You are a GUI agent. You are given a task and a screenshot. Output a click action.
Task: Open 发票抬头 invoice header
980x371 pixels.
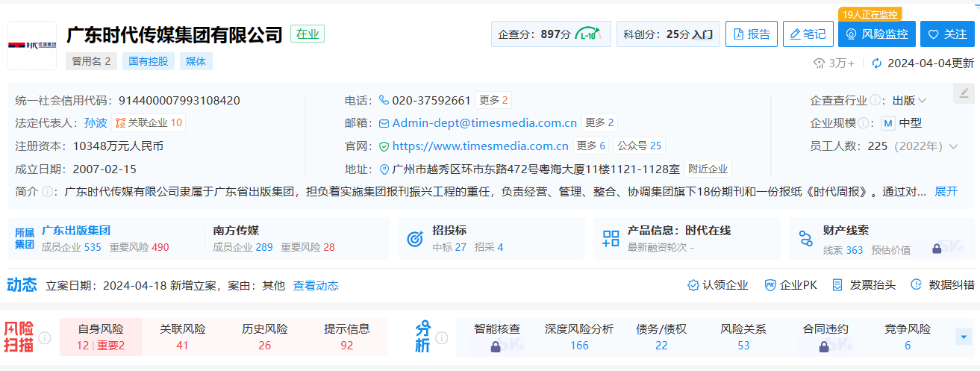pos(864,285)
